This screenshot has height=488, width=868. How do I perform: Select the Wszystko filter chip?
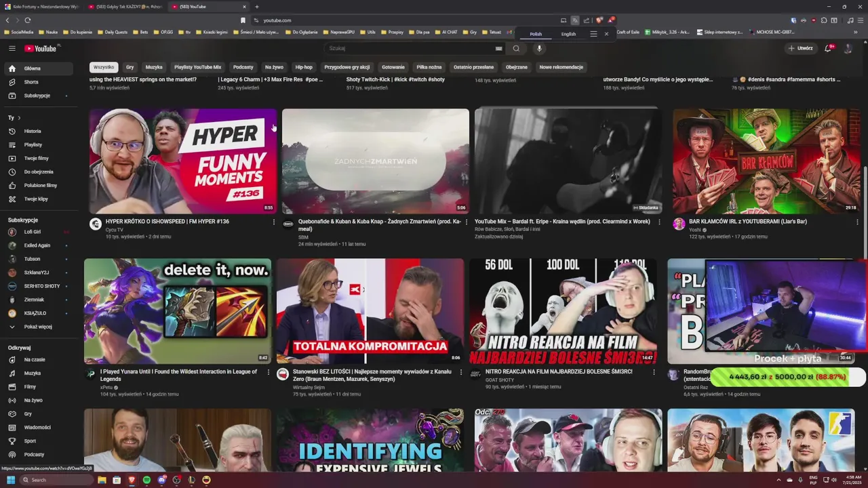104,67
